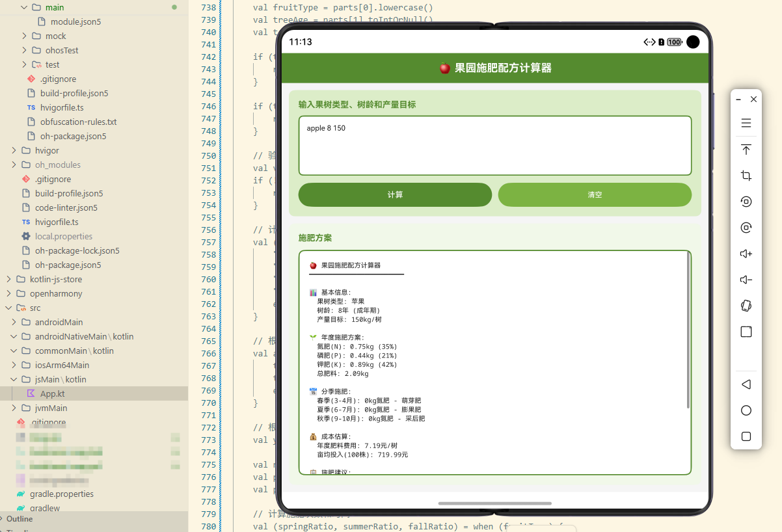Image resolution: width=782 pixels, height=532 pixels.
Task: Click the app title 果园施肥配方计算器 header
Action: pos(496,68)
